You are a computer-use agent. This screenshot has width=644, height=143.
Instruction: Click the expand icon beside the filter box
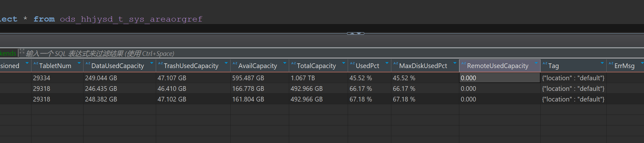(x=22, y=52)
